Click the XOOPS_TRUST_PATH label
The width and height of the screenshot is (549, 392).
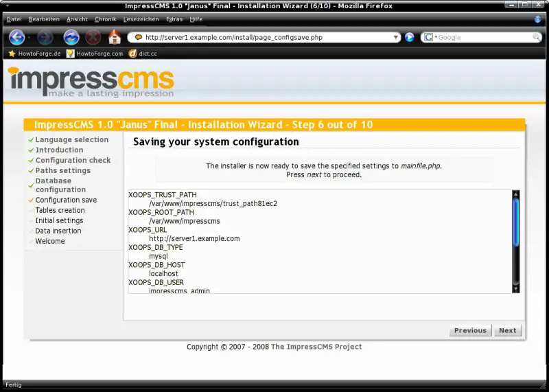click(163, 195)
